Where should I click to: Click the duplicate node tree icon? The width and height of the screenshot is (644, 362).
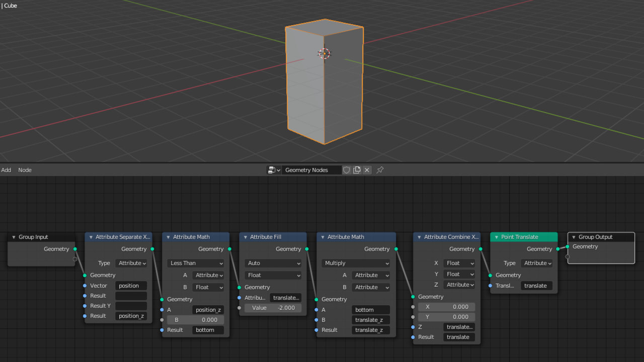click(357, 170)
